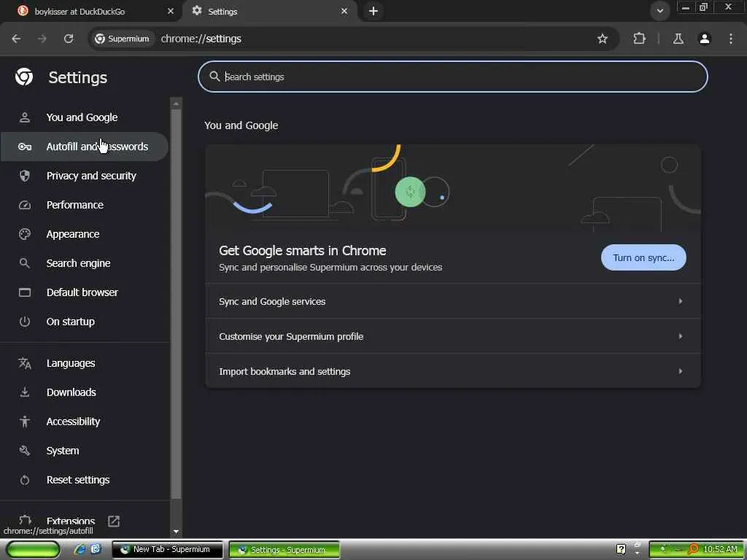Click the key icon for Autofill

25,147
